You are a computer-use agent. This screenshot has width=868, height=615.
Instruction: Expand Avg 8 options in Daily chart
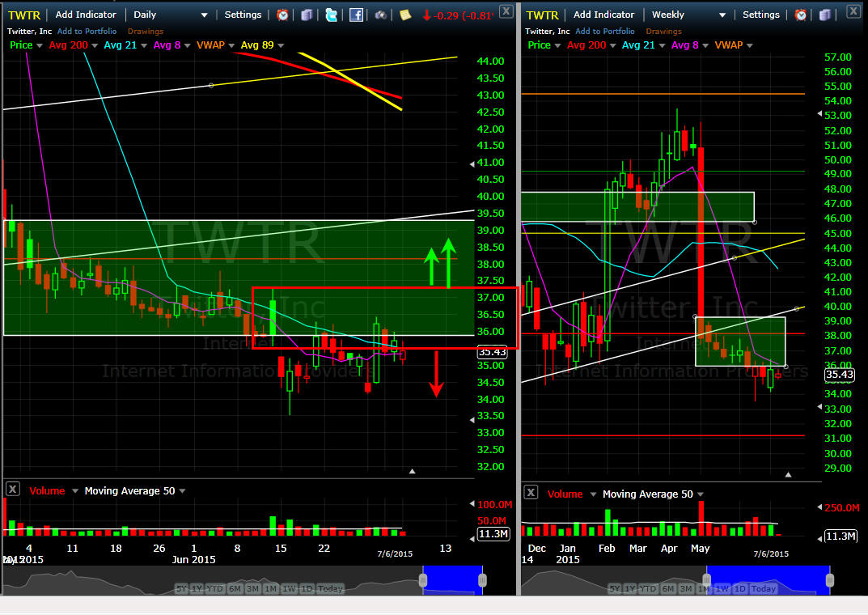187,46
